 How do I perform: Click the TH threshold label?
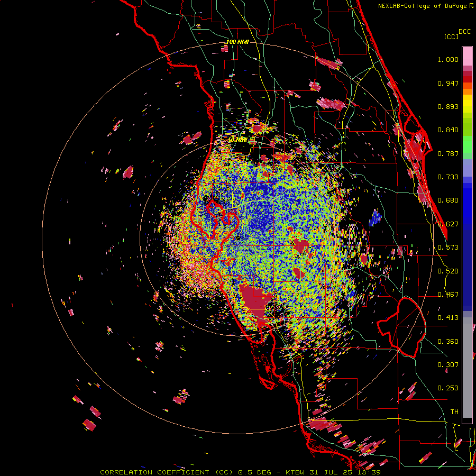454,412
